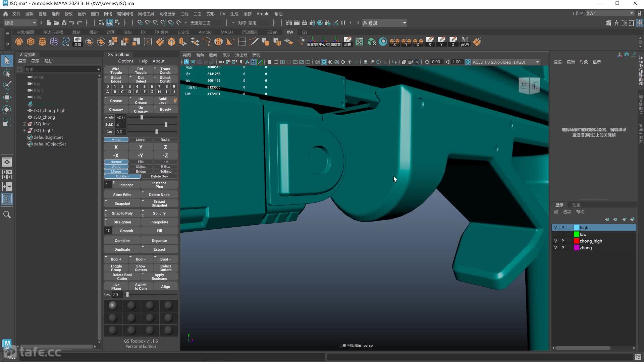Click the Home icon in menu bar
This screenshot has height=362, width=644.
[5, 14]
